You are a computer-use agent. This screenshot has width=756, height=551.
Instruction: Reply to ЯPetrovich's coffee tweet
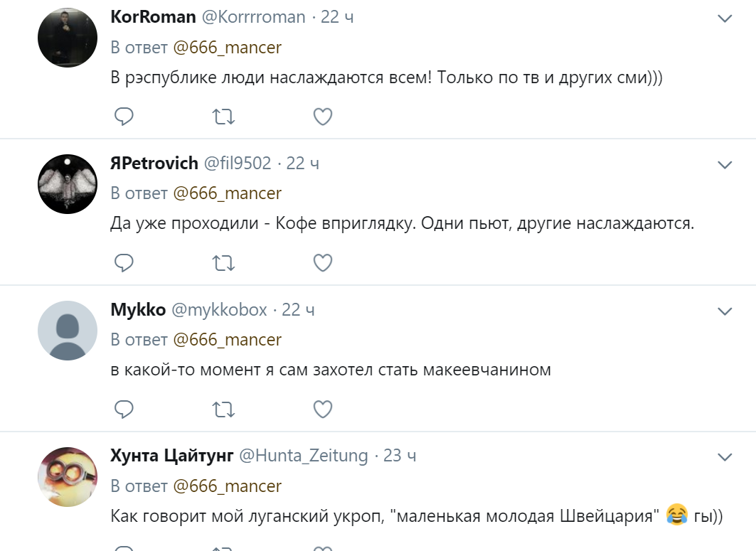(124, 263)
